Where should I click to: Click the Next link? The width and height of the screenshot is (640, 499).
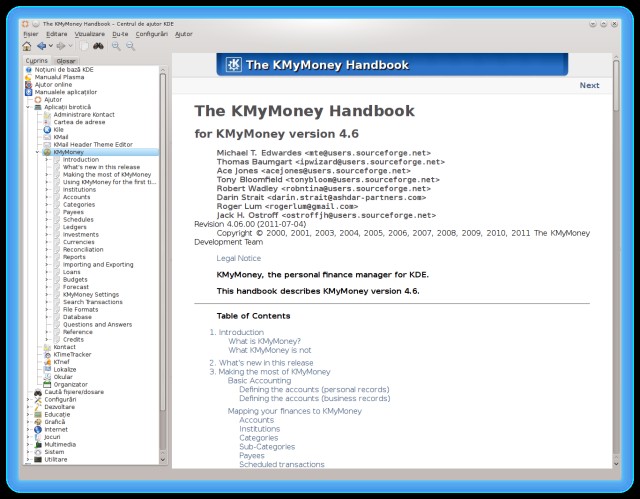[589, 85]
